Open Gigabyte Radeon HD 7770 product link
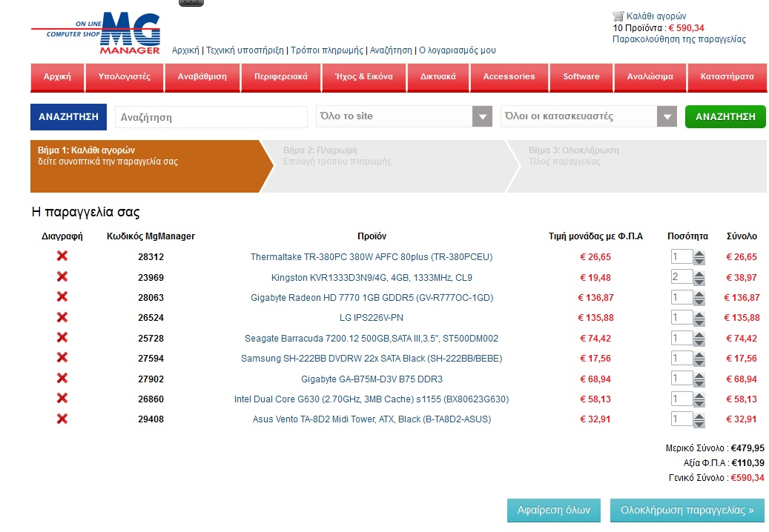 coord(372,297)
